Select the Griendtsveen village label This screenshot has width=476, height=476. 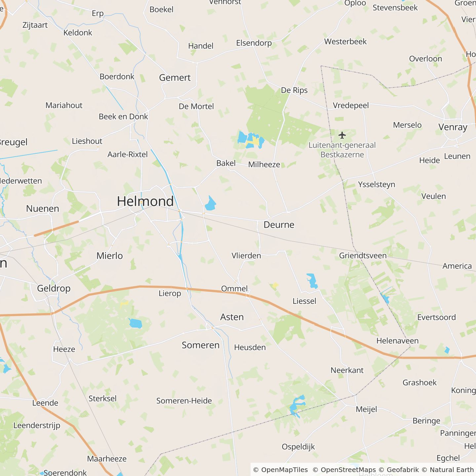pyautogui.click(x=363, y=256)
